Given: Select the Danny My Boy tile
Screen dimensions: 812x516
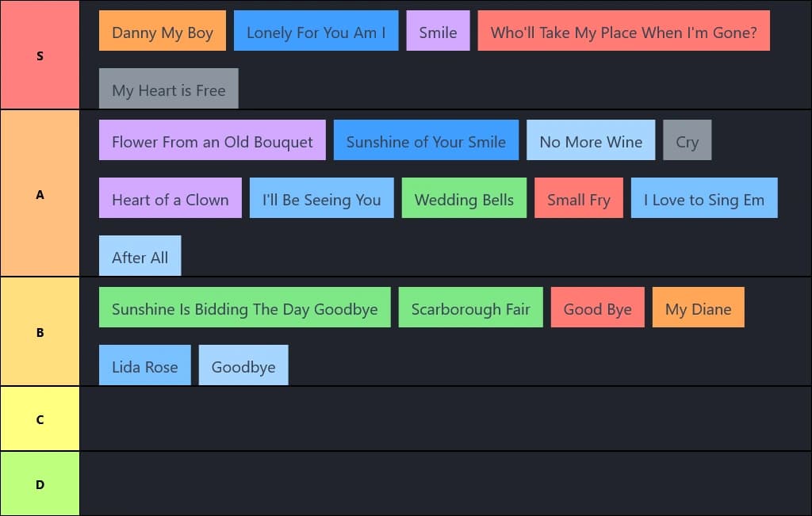Looking at the screenshot, I should (162, 31).
